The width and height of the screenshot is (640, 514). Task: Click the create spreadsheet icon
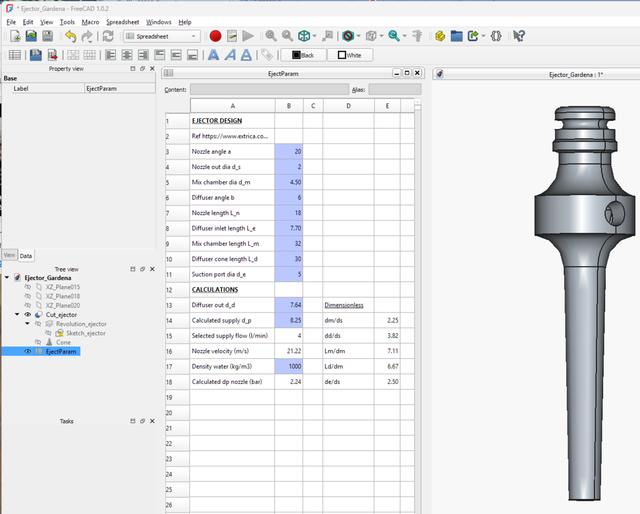pos(15,55)
